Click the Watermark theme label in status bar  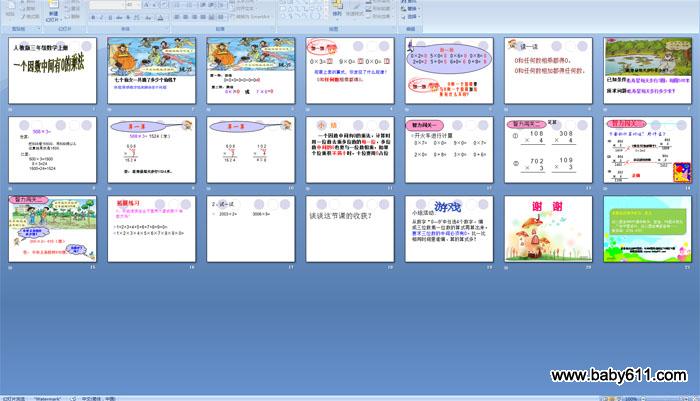[49, 397]
